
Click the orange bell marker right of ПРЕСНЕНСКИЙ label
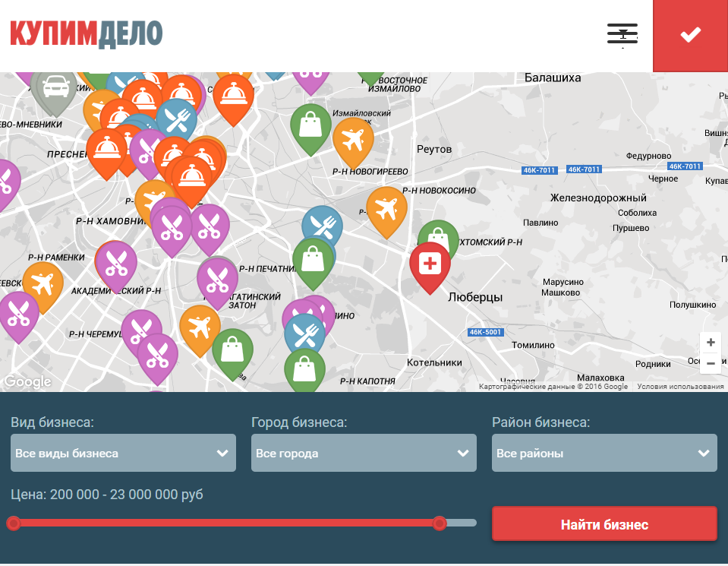(106, 151)
